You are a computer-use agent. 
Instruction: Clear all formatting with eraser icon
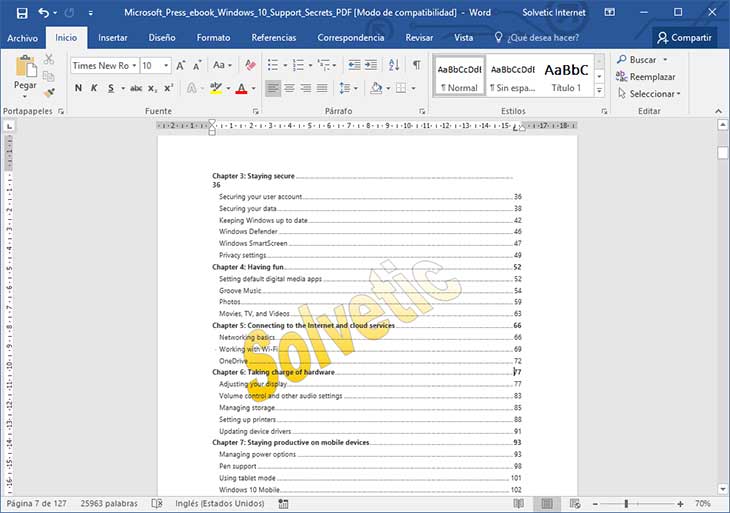pos(250,65)
